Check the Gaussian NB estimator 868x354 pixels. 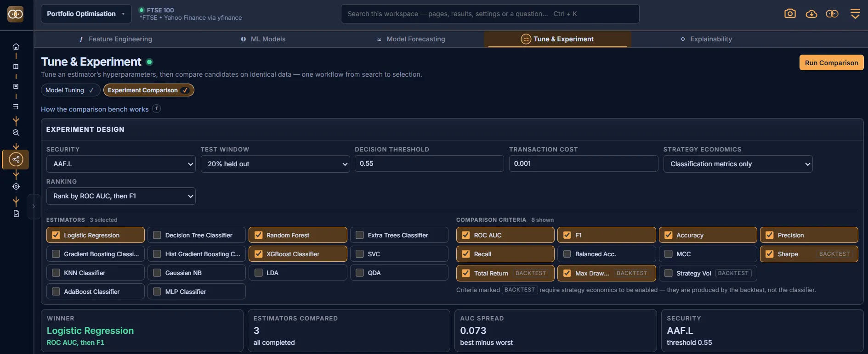[x=157, y=273]
